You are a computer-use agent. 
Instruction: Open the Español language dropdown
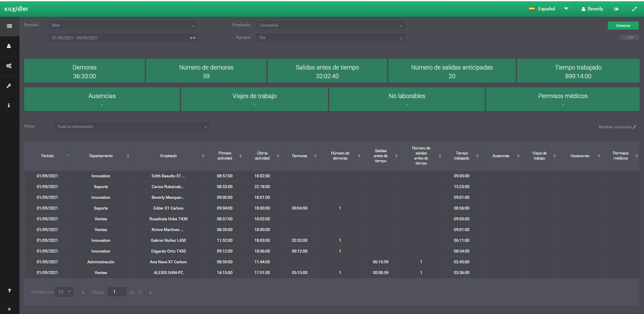point(549,9)
